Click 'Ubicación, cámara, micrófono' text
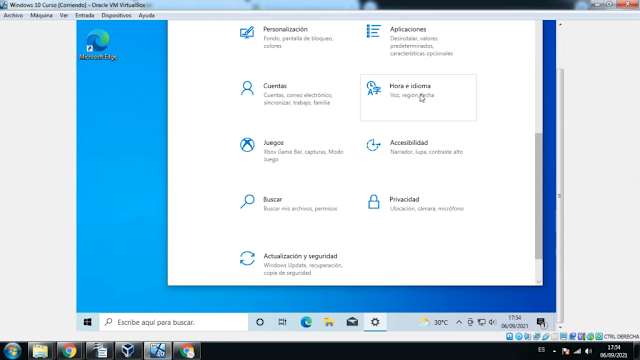Viewport: 640px width, 360px height. tap(427, 209)
